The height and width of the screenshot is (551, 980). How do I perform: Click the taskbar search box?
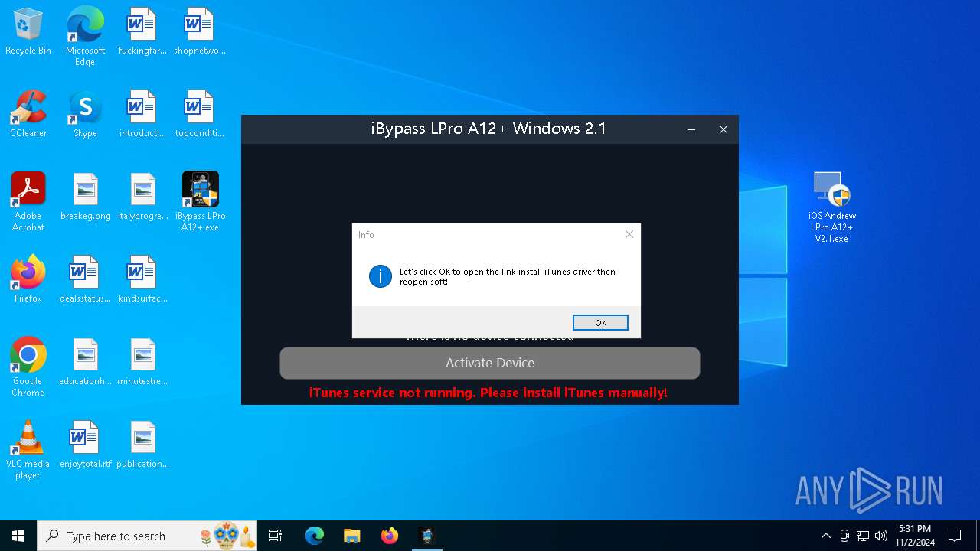[147, 536]
